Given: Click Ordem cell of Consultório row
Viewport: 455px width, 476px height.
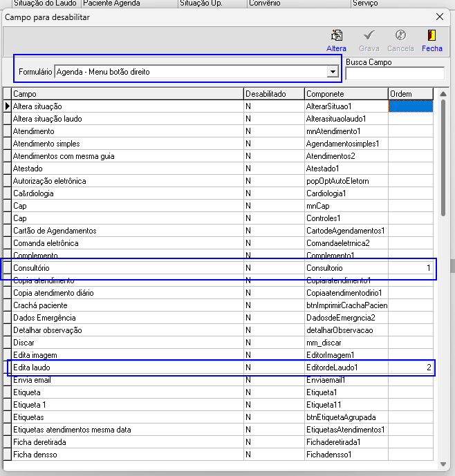Looking at the screenshot, I should pos(411,268).
